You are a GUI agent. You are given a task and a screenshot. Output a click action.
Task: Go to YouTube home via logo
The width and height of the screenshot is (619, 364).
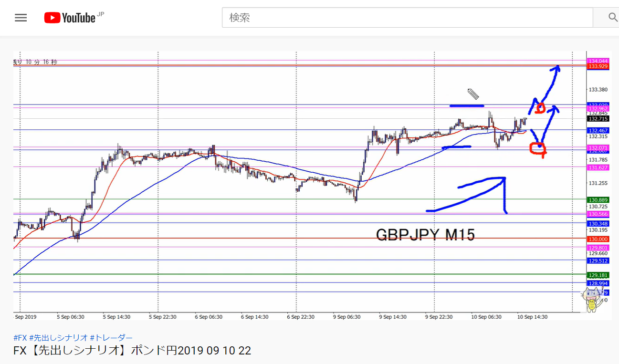(70, 18)
